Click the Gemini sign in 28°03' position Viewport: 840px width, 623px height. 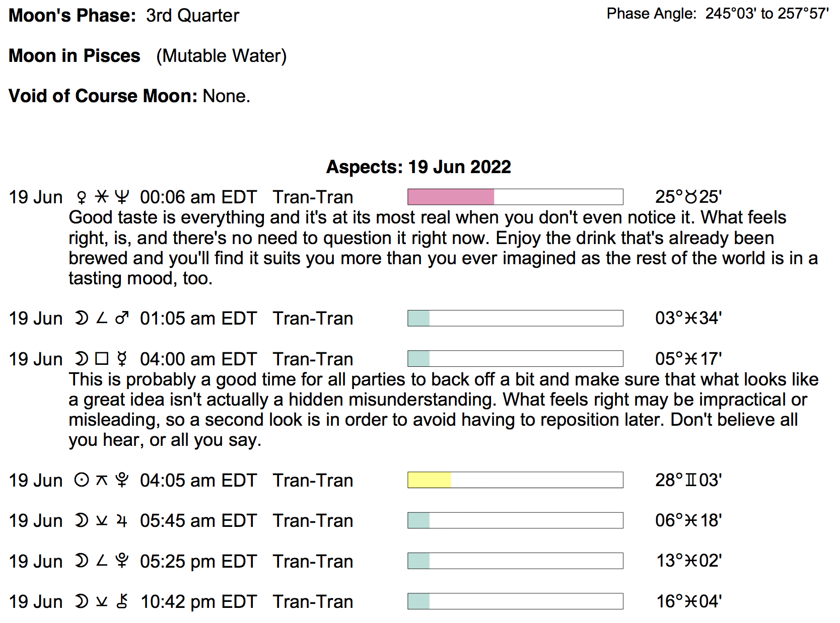(691, 480)
